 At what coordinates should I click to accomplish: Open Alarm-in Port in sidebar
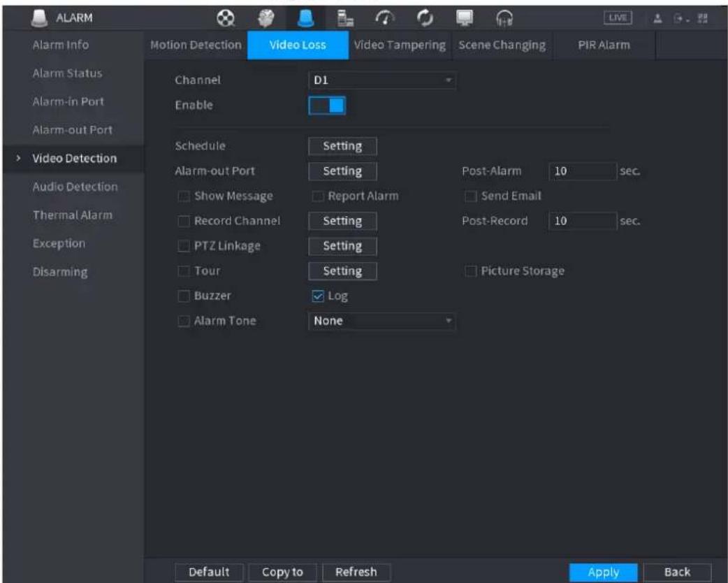click(x=68, y=102)
